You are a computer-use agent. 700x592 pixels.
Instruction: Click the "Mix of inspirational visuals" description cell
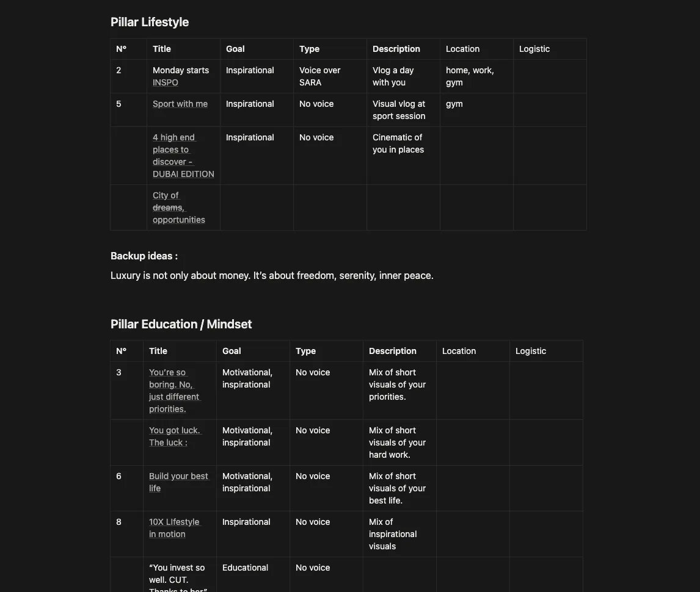[x=393, y=534]
